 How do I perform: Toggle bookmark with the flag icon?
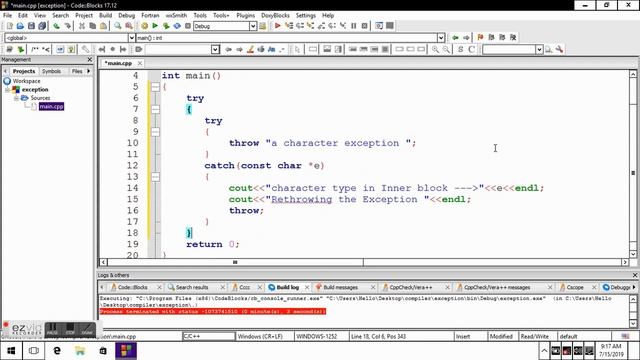480,38
